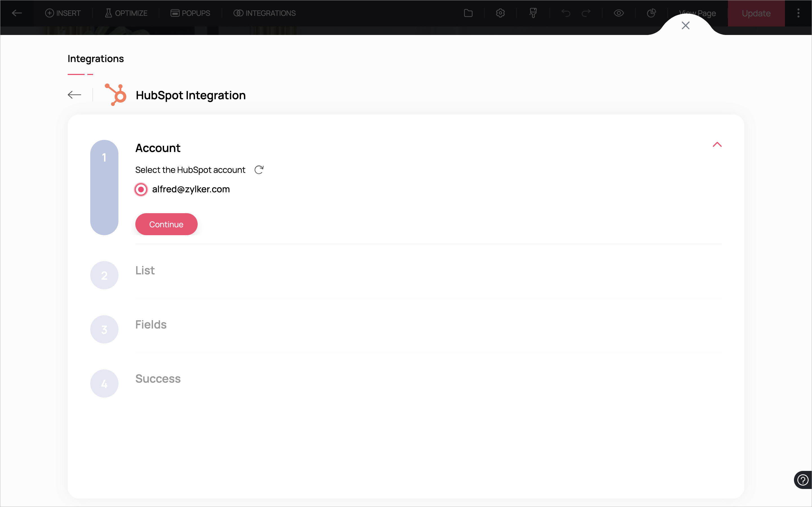Click the Update button
Image resolution: width=812 pixels, height=507 pixels.
pos(756,13)
